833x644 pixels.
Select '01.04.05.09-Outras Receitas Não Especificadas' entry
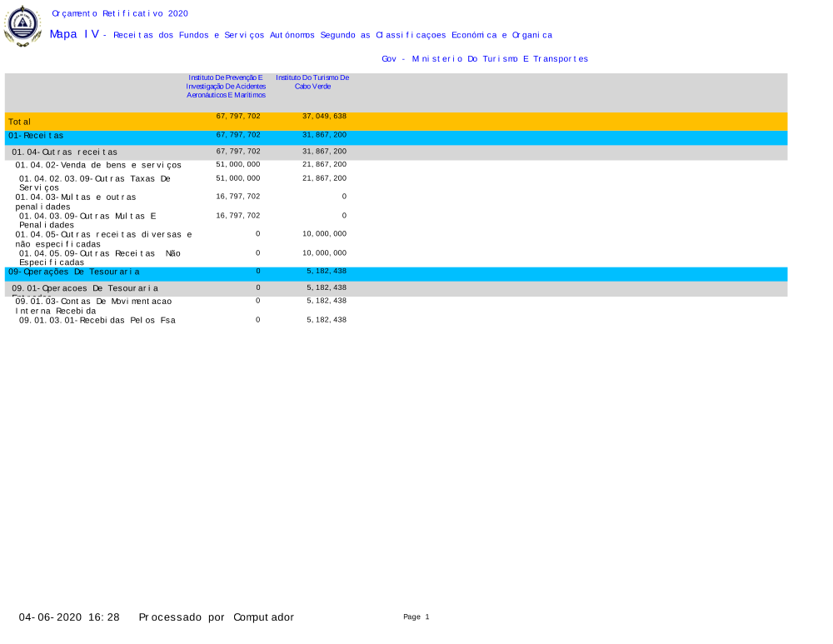point(99,257)
